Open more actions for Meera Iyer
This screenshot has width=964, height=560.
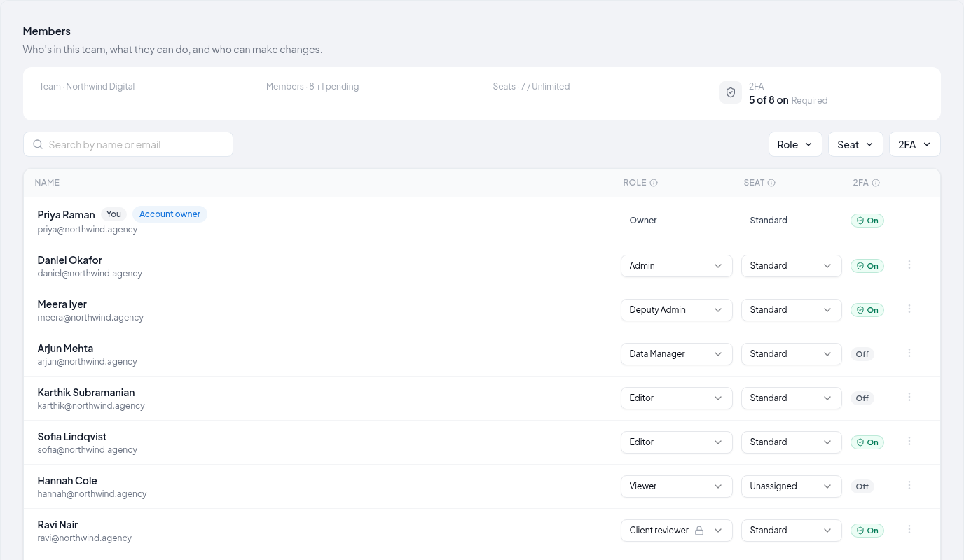[x=909, y=309]
